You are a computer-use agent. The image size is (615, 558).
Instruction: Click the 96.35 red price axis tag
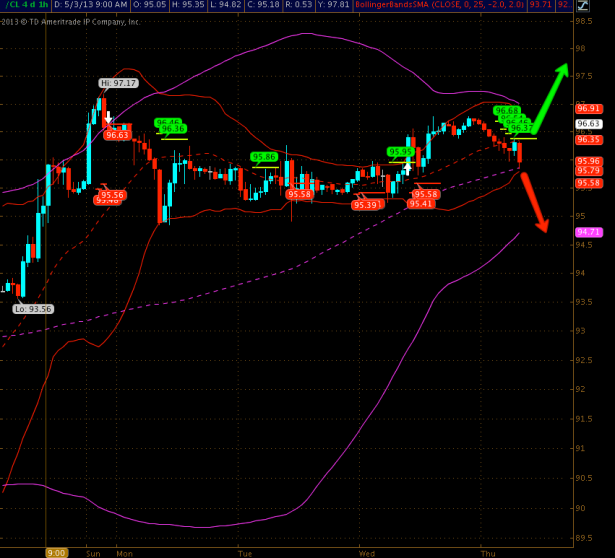pyautogui.click(x=589, y=140)
